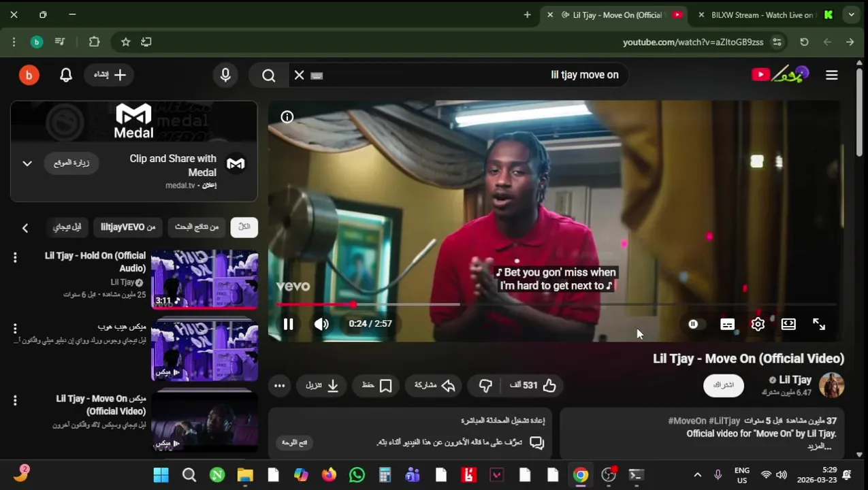Mute the video with speaker icon
Viewport: 868px width, 490px height.
click(321, 324)
